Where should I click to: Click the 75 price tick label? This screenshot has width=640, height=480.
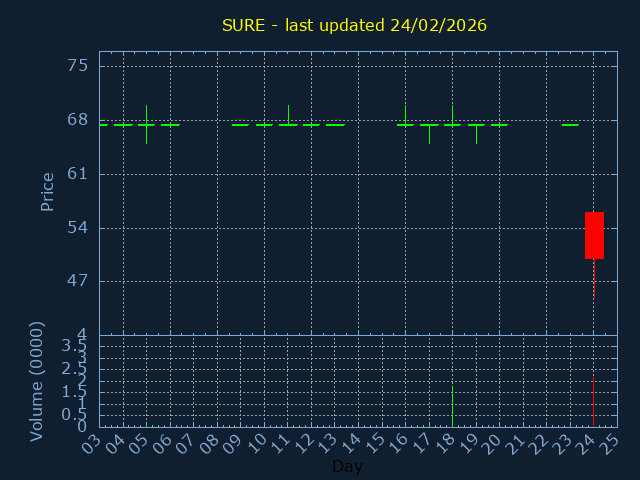[x=77, y=66]
